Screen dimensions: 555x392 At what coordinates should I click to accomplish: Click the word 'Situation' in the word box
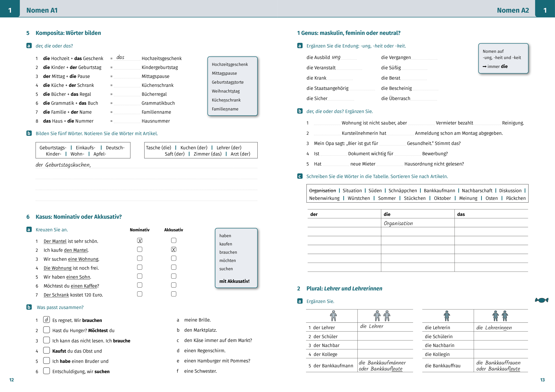[x=352, y=191]
